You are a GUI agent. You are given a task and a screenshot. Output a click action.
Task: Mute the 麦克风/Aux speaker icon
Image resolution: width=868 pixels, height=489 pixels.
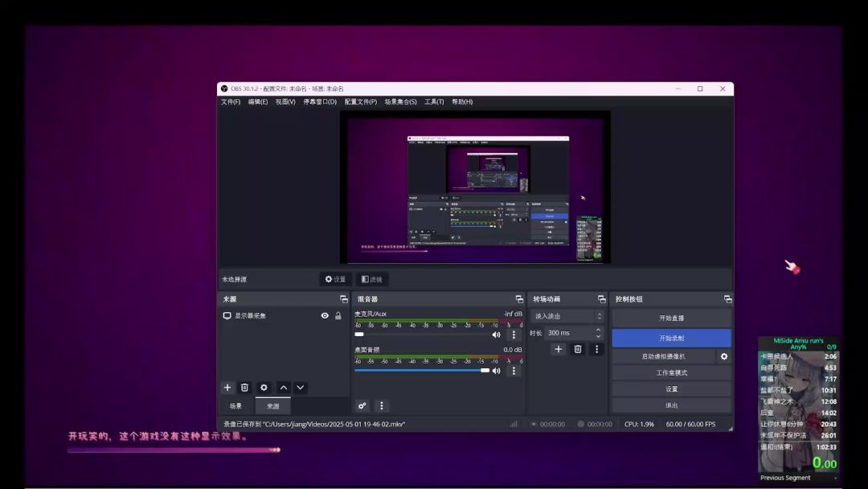(x=496, y=335)
